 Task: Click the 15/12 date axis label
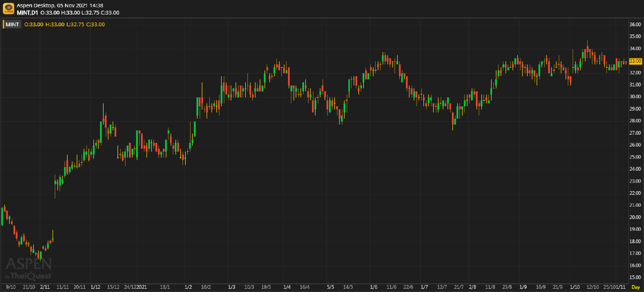(114, 288)
